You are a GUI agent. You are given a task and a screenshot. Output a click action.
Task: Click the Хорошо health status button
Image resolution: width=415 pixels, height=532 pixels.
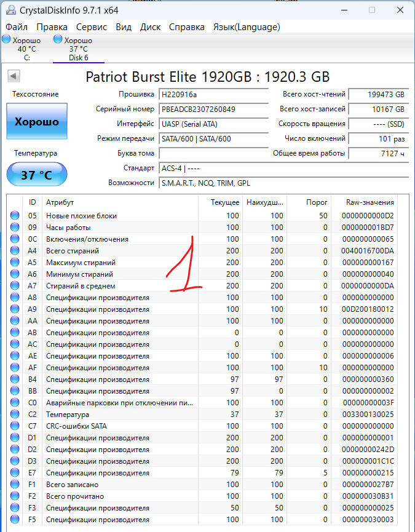(x=37, y=121)
